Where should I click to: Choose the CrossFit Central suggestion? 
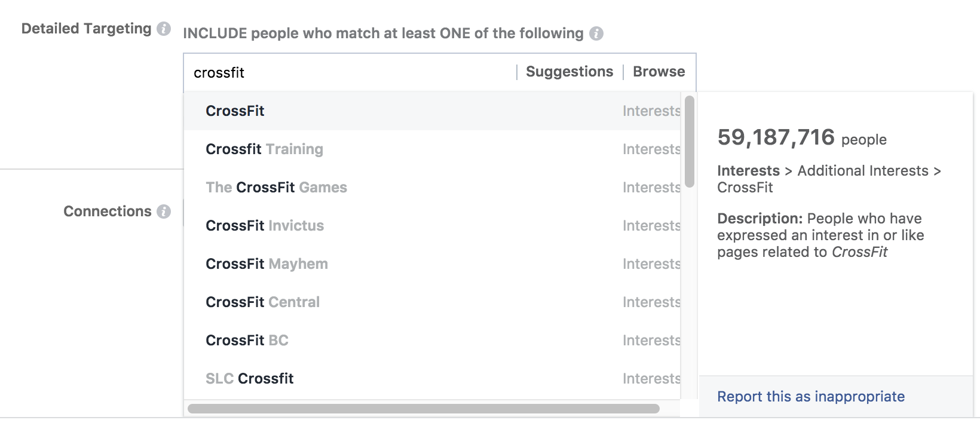click(x=262, y=302)
